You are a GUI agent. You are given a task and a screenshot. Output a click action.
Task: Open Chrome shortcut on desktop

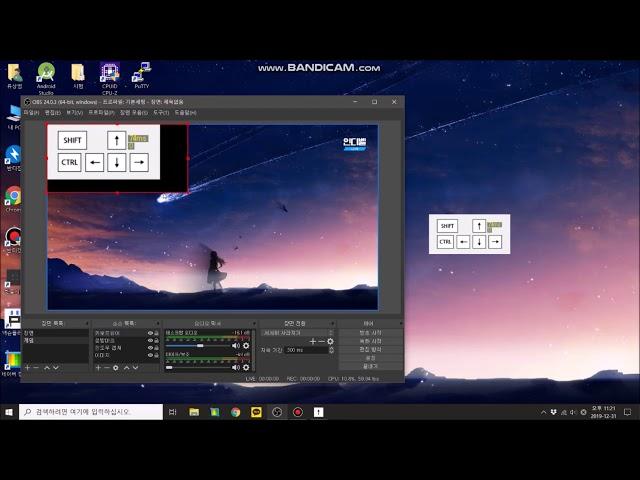[x=13, y=199]
